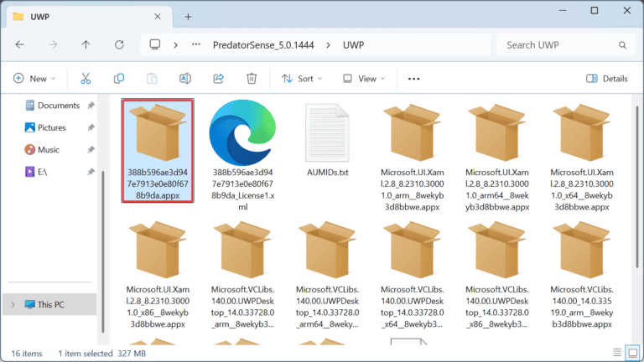Expand the This PC tree node
This screenshot has width=644, height=362.
[x=13, y=304]
